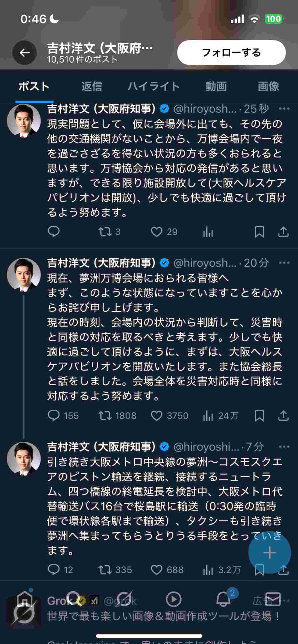Tap the compose new post plus button
The width and height of the screenshot is (298, 644).
270,552
